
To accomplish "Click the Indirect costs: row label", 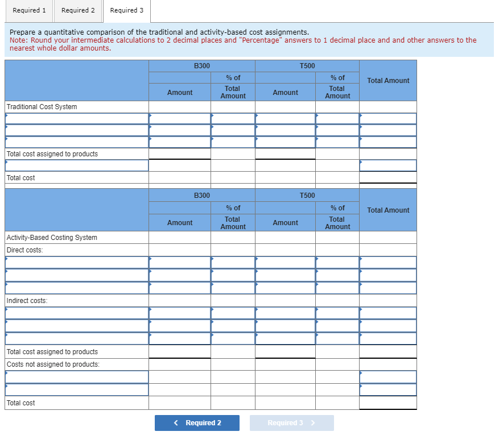I will tap(27, 301).
